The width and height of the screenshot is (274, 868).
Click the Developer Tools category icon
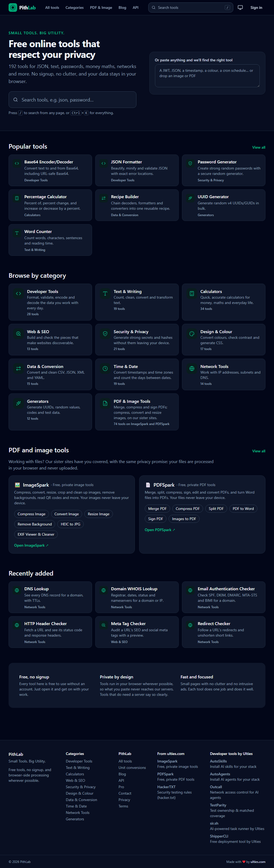(18, 294)
